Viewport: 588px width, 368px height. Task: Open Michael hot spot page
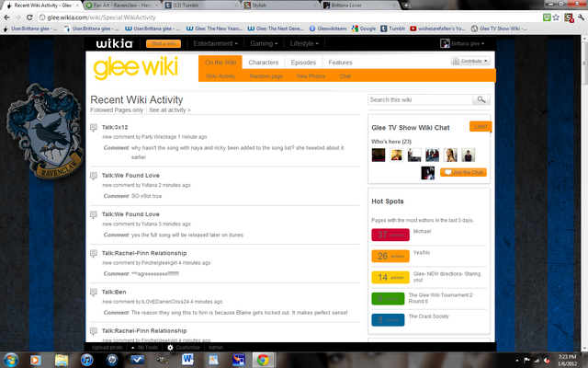click(x=422, y=231)
